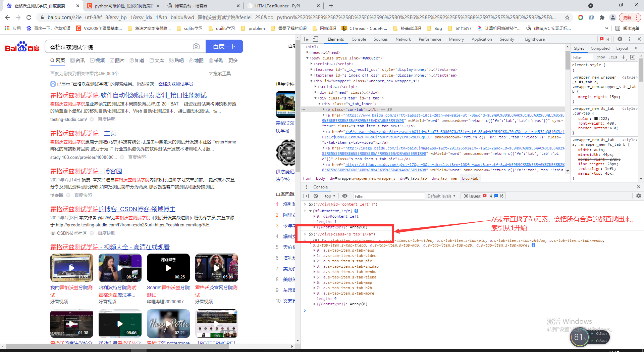Expand the 8: a.s-tab-item.s-tab-more console entry
The height and width of the screenshot is (352, 644).
314,293
